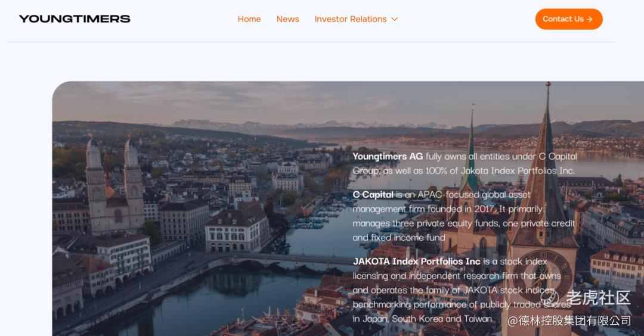This screenshot has width=644, height=336.
Task: Select the 'C Capital' bold heading text
Action: point(373,194)
